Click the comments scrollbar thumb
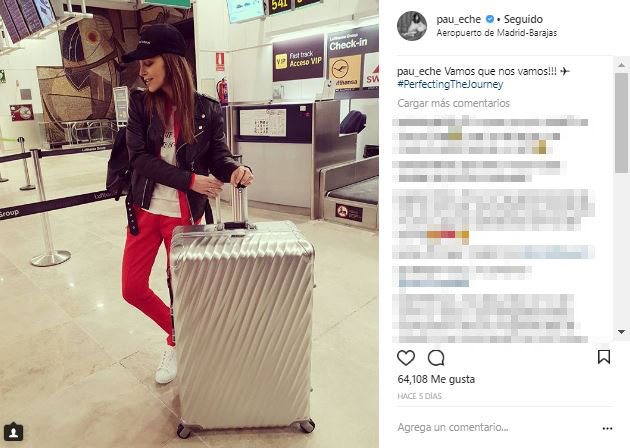 point(621,123)
